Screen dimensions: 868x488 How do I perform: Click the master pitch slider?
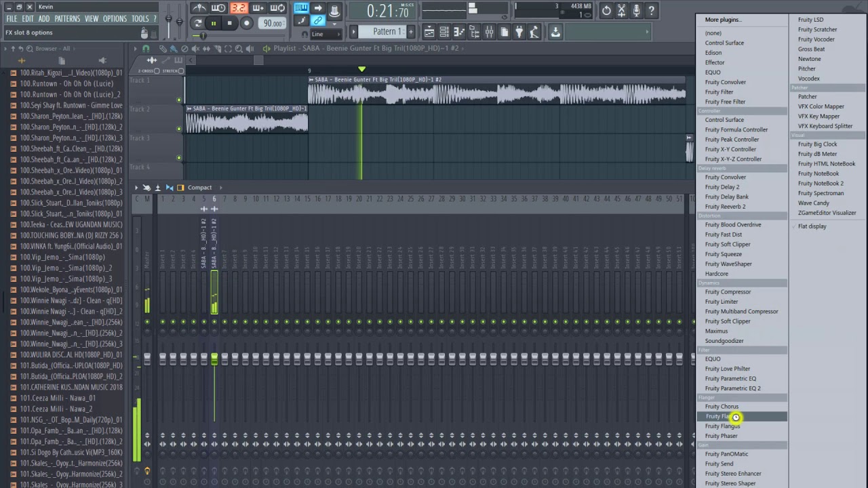179,20
